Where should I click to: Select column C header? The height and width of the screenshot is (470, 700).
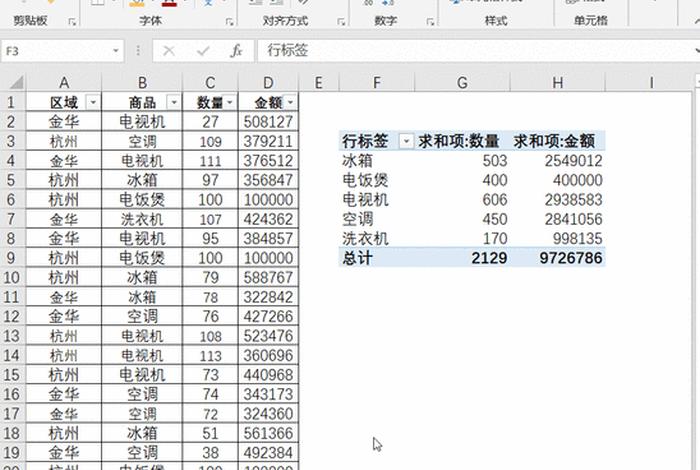click(210, 83)
